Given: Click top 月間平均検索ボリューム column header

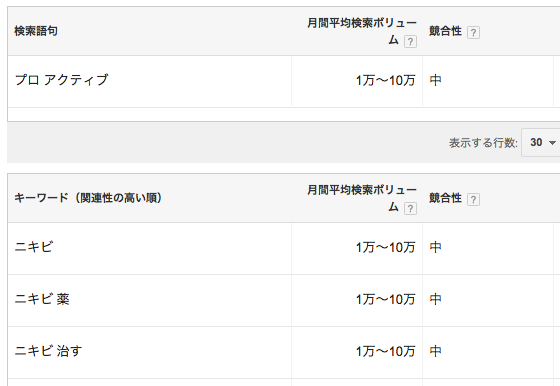Looking at the screenshot, I should point(362,31).
